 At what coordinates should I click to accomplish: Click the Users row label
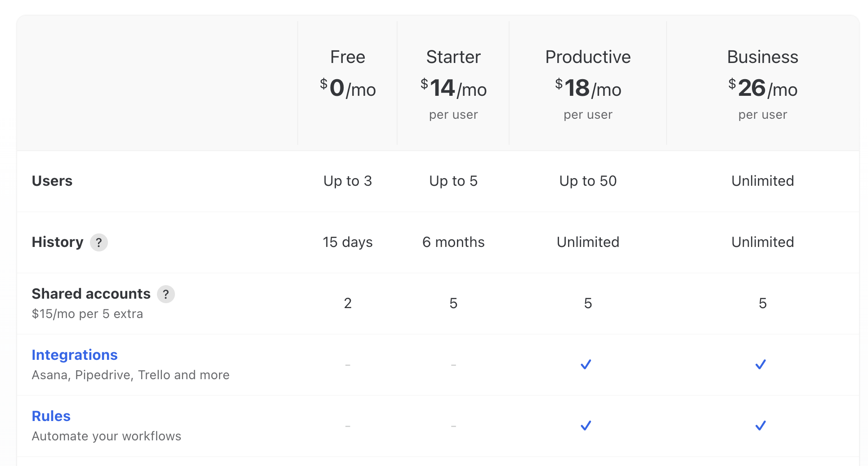click(52, 181)
